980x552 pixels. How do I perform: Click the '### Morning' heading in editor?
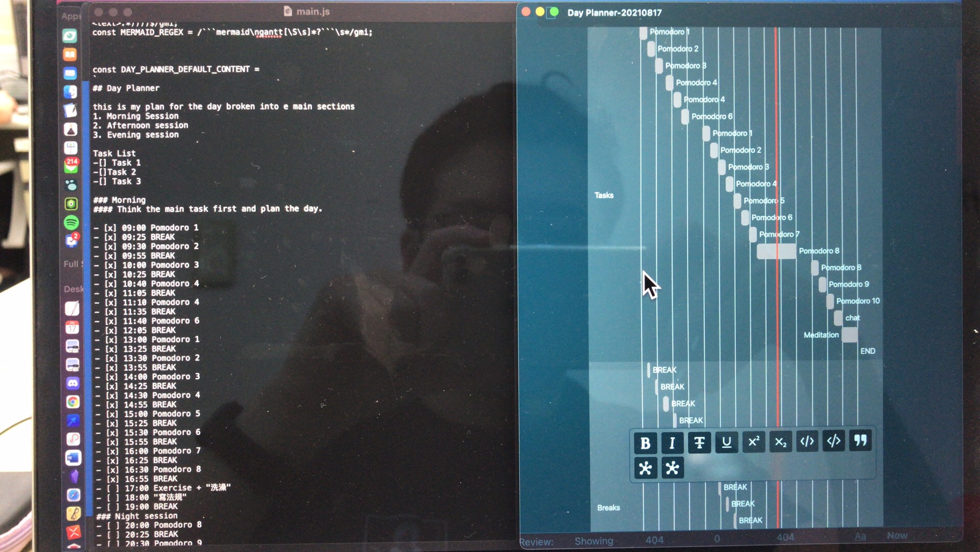(x=119, y=200)
